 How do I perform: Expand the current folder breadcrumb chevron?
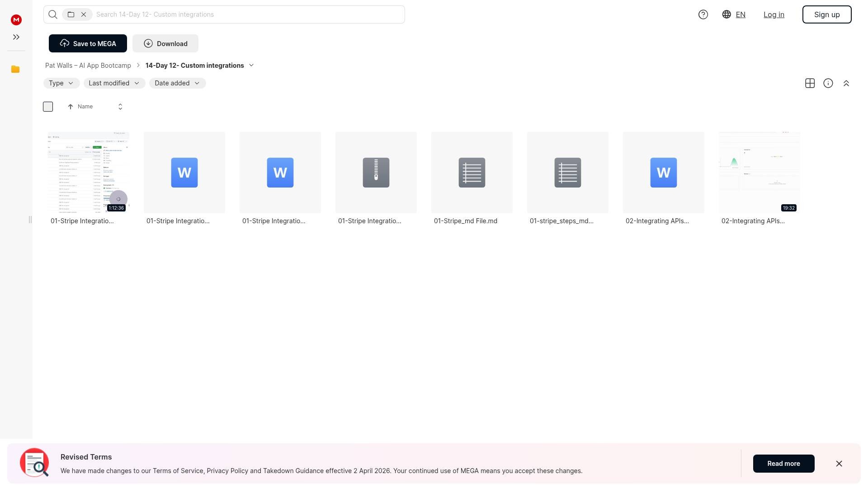(251, 66)
